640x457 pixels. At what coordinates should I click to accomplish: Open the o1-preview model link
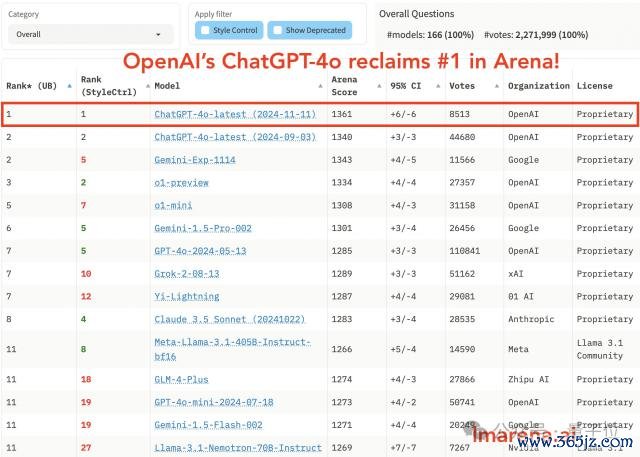[x=181, y=182]
